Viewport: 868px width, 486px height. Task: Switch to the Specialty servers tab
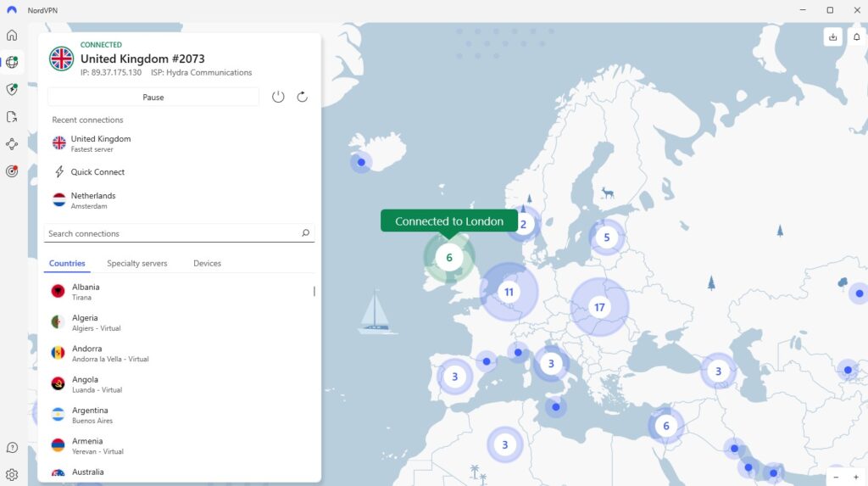[136, 263]
